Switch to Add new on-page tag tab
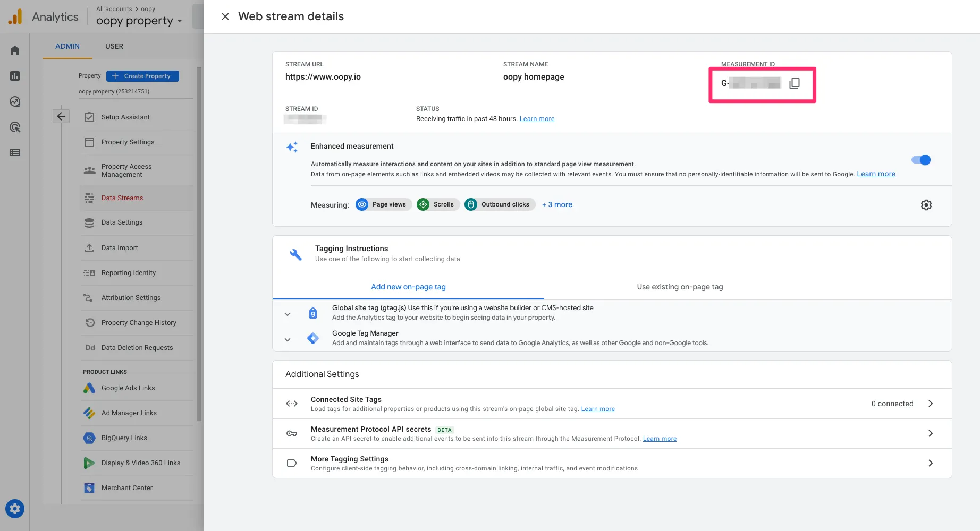Viewport: 980px width, 531px height. coord(408,287)
